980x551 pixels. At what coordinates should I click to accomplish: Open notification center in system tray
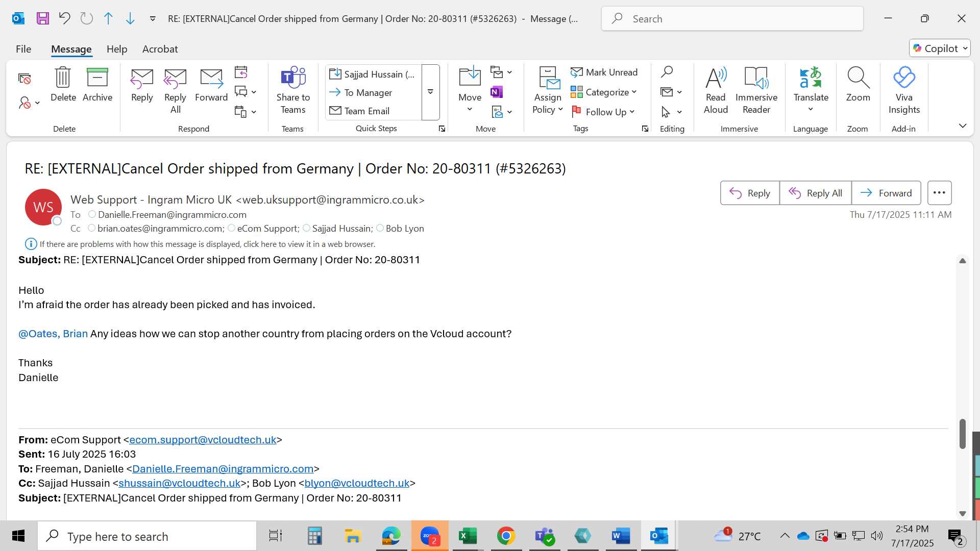[x=956, y=536]
